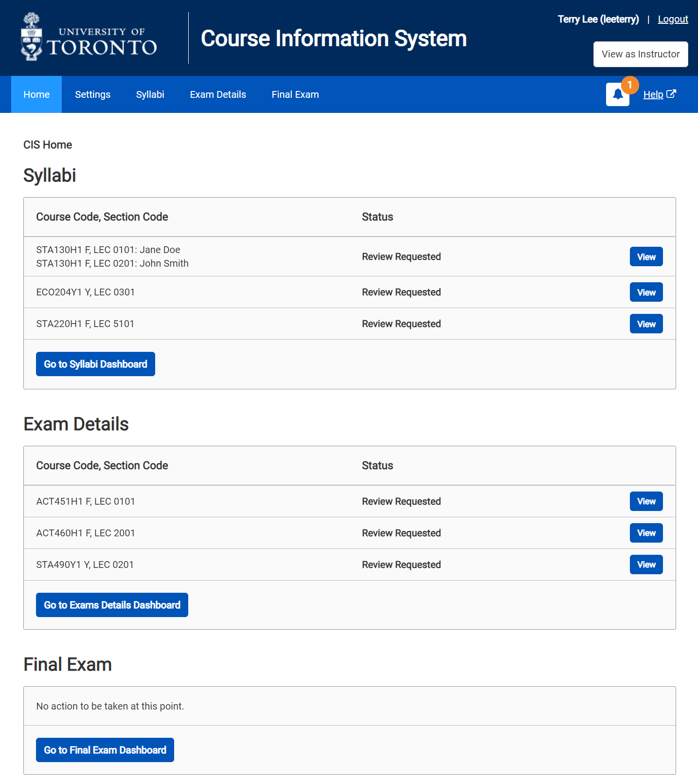Screen dimensions: 698x784
Task: Click the University of Toronto logo
Action: click(89, 37)
